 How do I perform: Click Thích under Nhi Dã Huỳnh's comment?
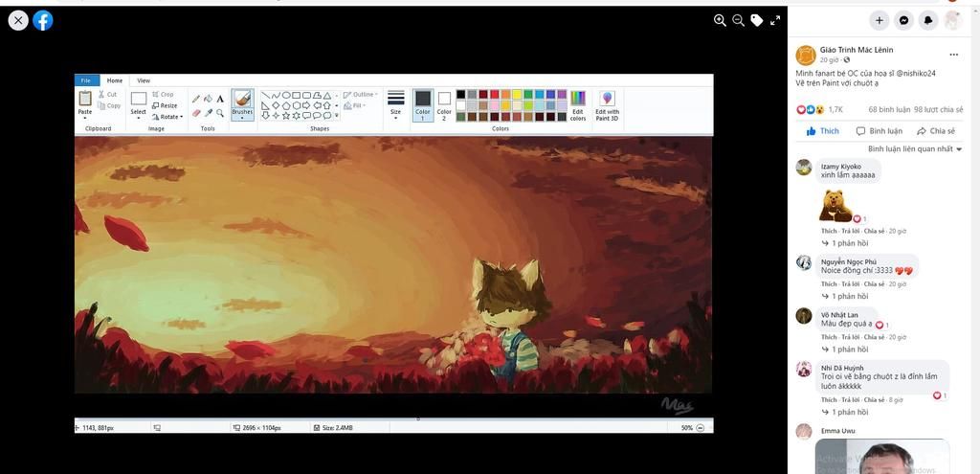pos(829,399)
